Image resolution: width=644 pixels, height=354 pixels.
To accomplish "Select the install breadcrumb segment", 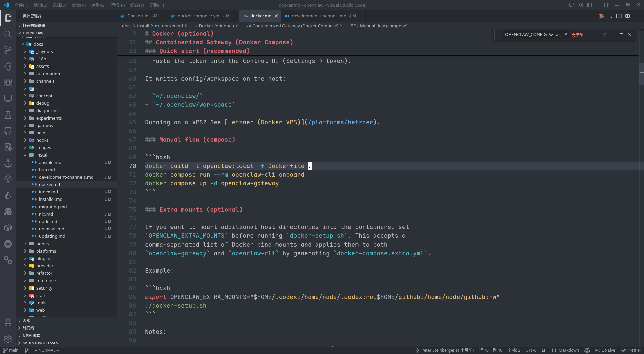I will pyautogui.click(x=143, y=26).
